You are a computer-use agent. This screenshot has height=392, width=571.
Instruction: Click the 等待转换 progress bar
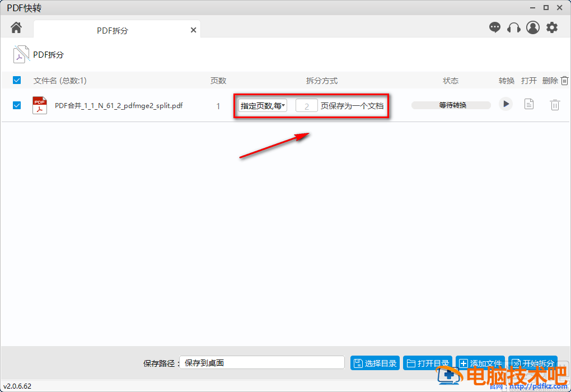[451, 105]
